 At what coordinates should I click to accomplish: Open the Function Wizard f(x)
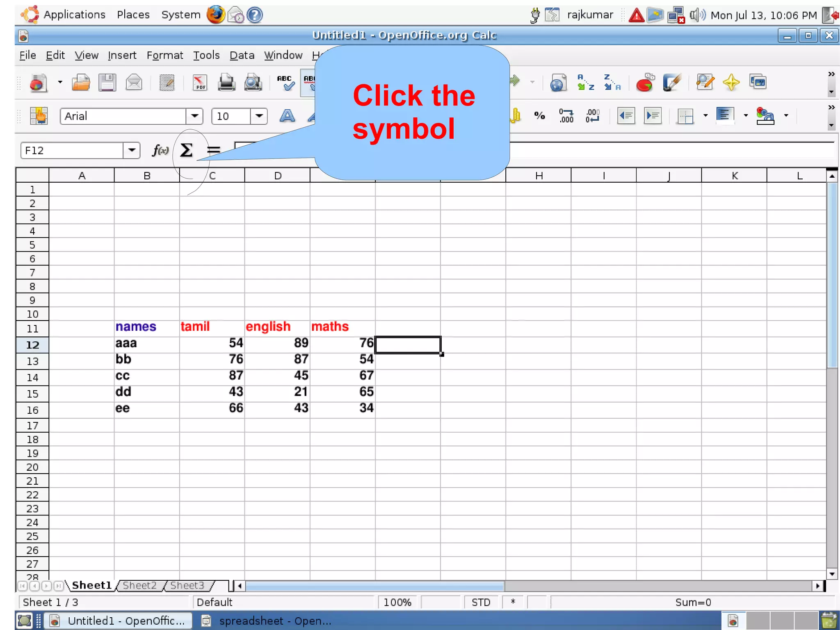[160, 150]
